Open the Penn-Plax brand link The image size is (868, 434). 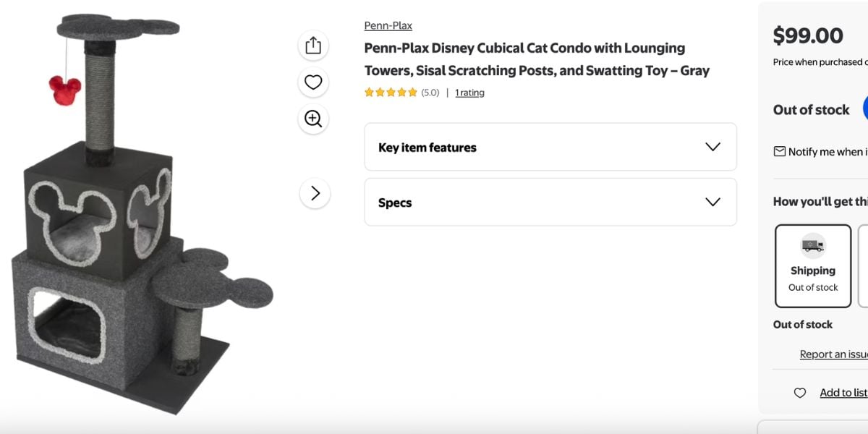(x=388, y=25)
